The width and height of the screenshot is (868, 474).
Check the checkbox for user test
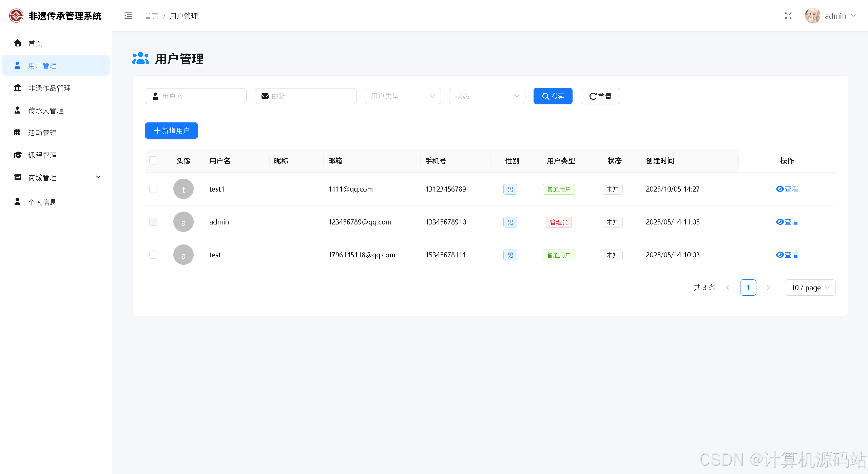pos(153,255)
